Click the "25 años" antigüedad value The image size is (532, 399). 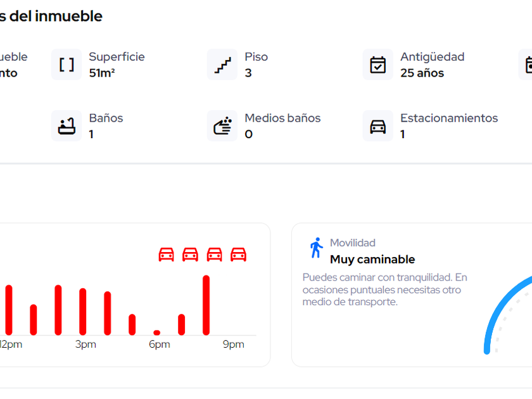pos(422,73)
